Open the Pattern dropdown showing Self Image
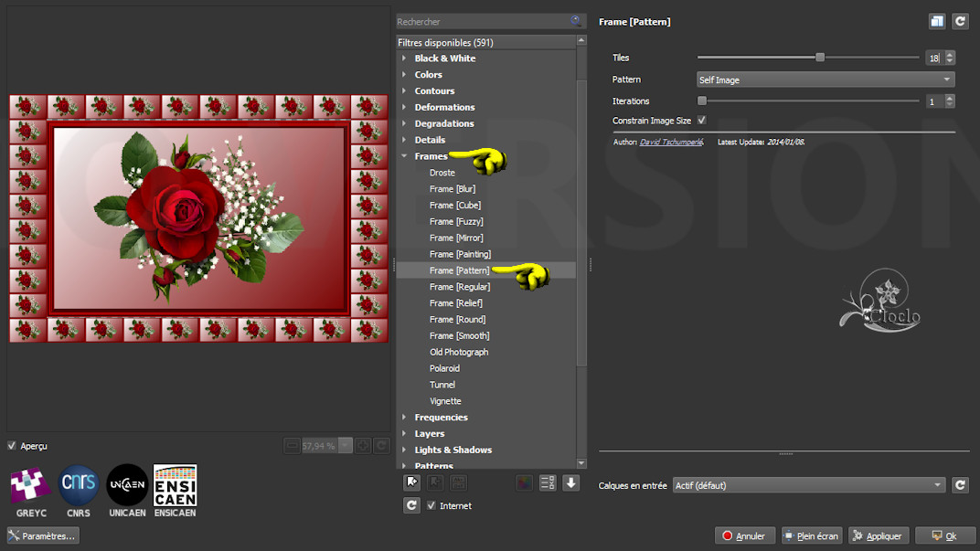 click(825, 79)
